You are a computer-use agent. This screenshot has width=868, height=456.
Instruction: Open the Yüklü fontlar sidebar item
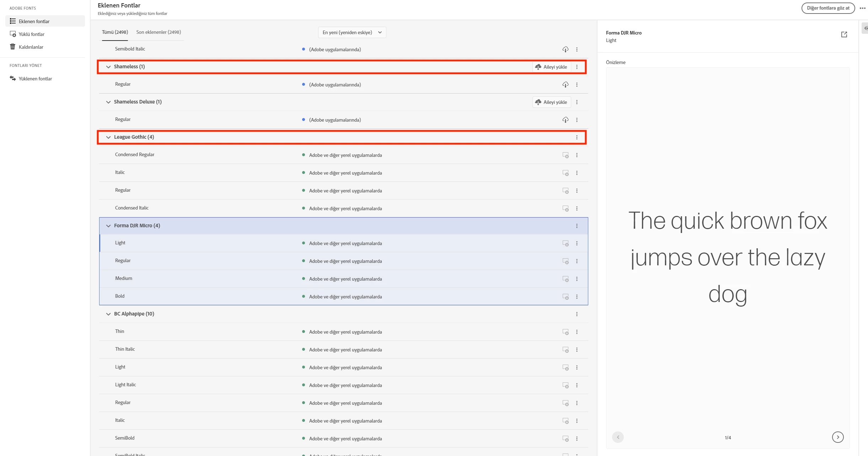pyautogui.click(x=31, y=34)
